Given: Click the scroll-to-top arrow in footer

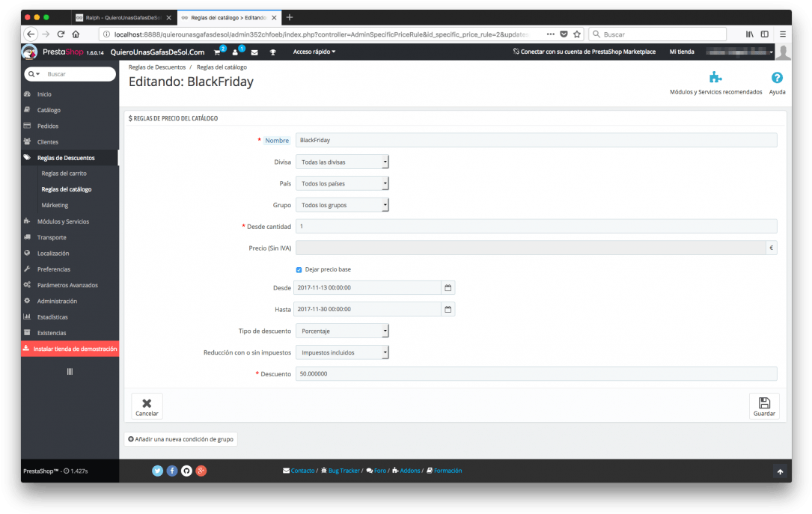Looking at the screenshot, I should coord(780,471).
